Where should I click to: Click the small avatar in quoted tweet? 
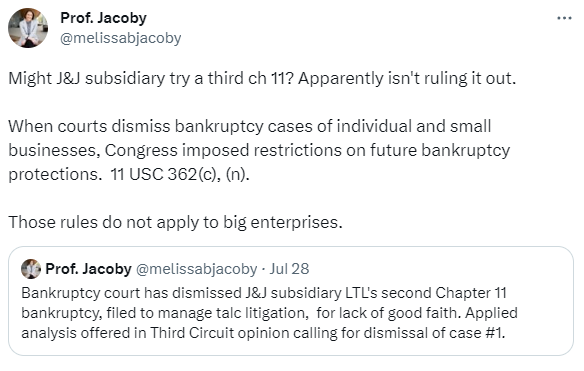pyautogui.click(x=31, y=269)
